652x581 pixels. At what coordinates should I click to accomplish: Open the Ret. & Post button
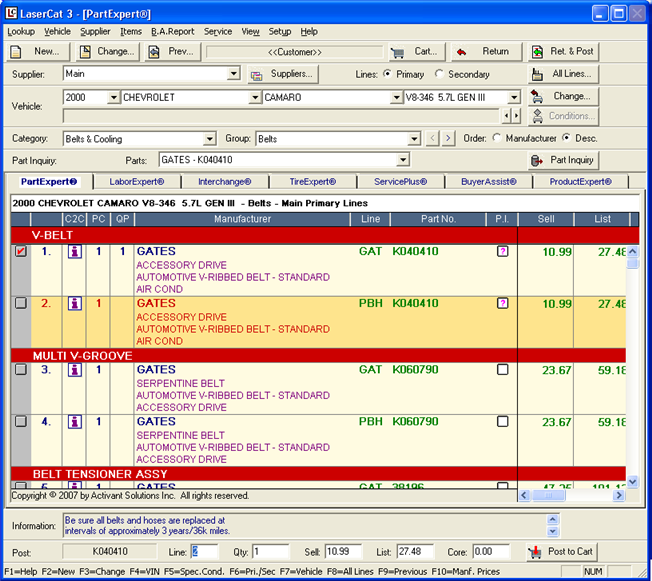563,51
